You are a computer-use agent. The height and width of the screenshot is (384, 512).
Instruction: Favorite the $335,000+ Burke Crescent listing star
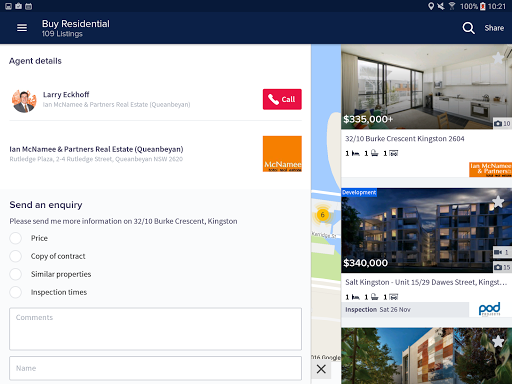pyautogui.click(x=498, y=58)
